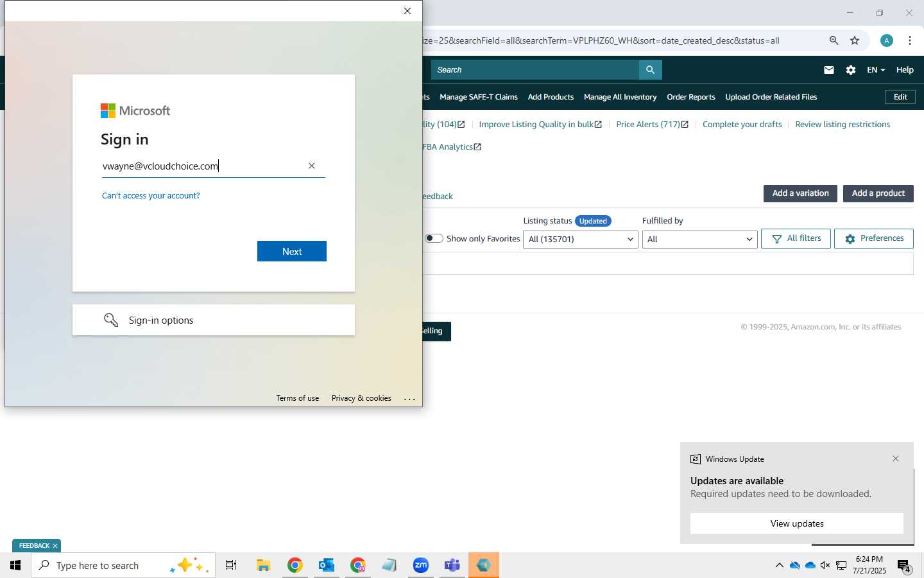The image size is (924, 578).
Task: Open the EN language dropdown
Action: (x=876, y=70)
